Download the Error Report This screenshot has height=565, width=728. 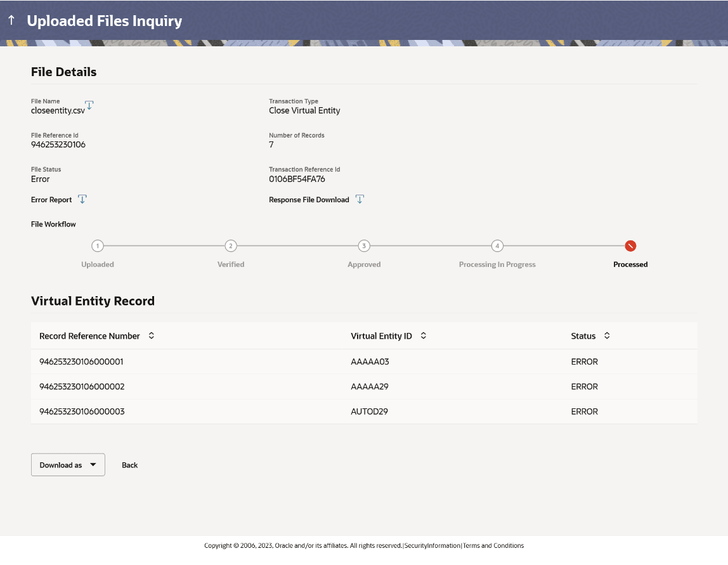point(82,199)
